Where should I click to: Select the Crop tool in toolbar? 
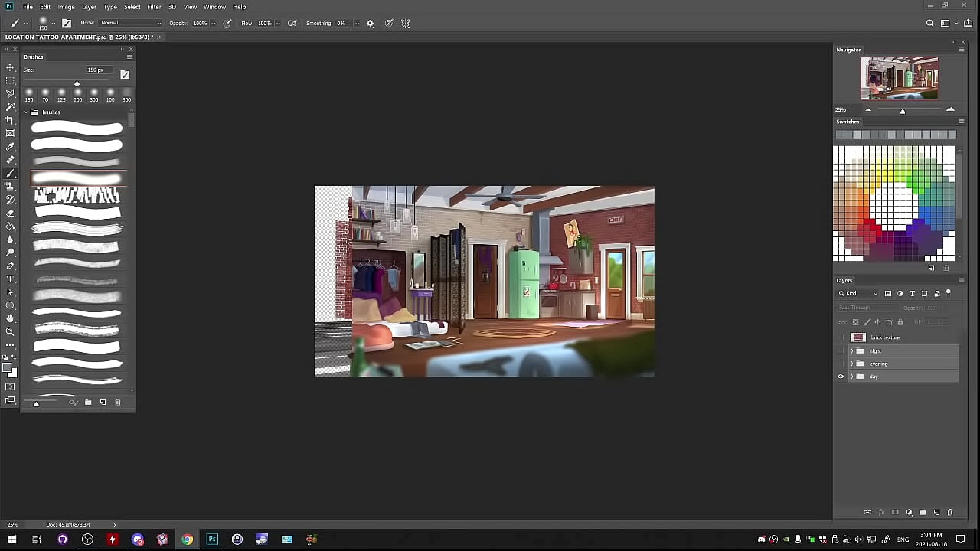tap(10, 120)
